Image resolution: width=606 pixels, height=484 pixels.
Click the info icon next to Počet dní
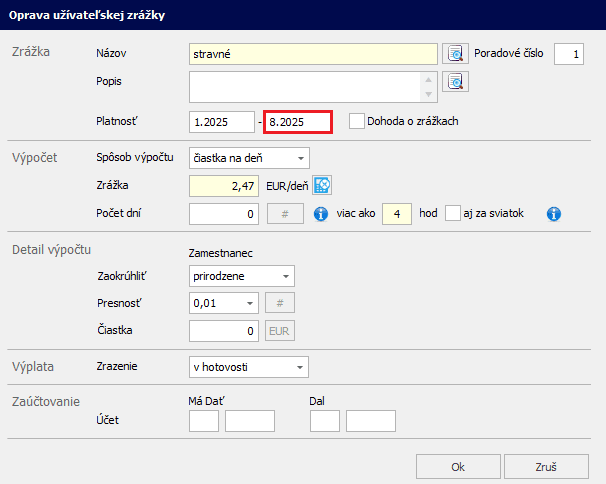321,214
